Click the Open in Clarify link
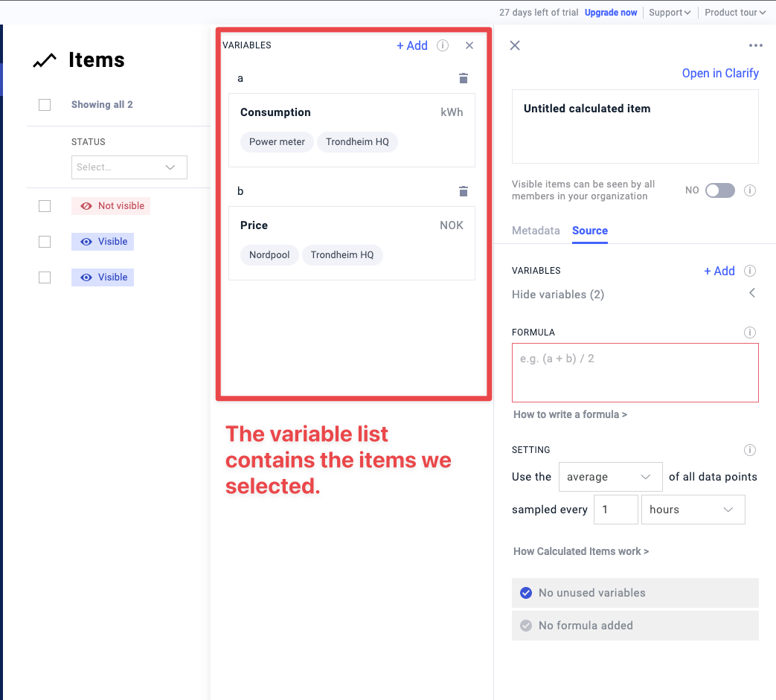 pos(720,73)
